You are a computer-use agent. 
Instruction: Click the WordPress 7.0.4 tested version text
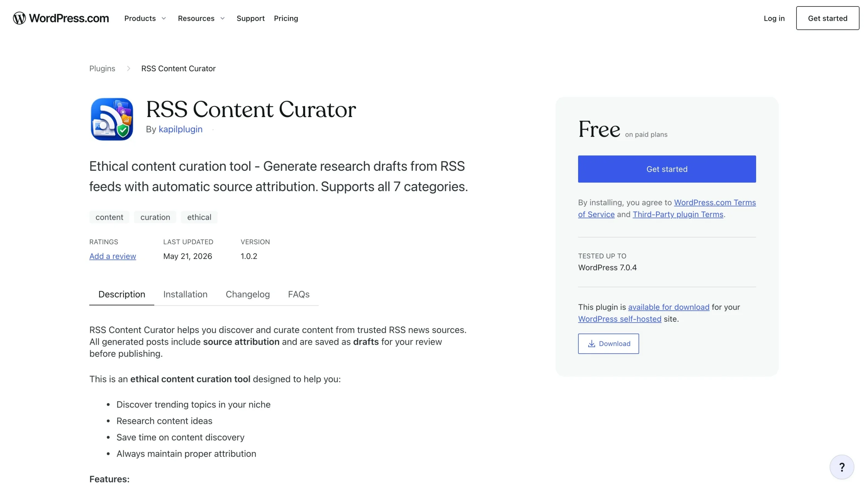coord(607,267)
